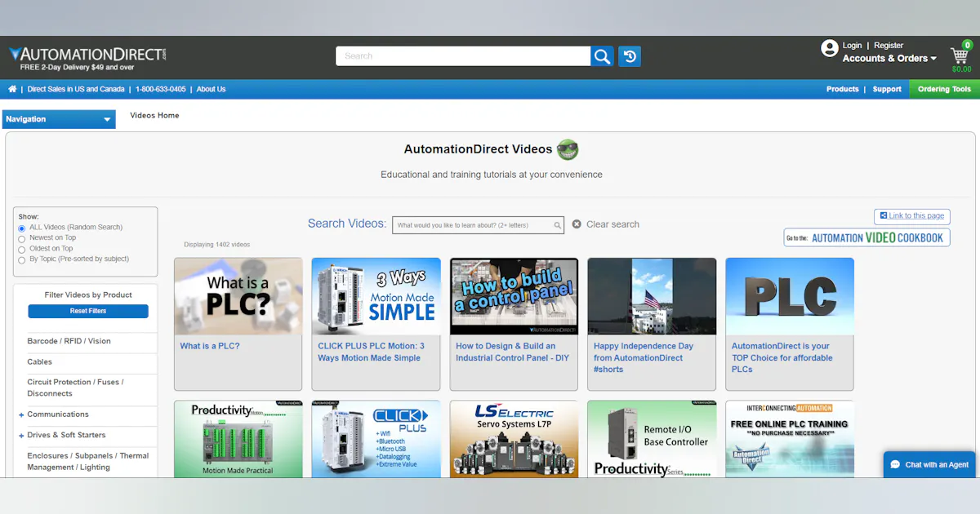
Task: Click the share icon beside Link to this page
Action: coord(884,215)
